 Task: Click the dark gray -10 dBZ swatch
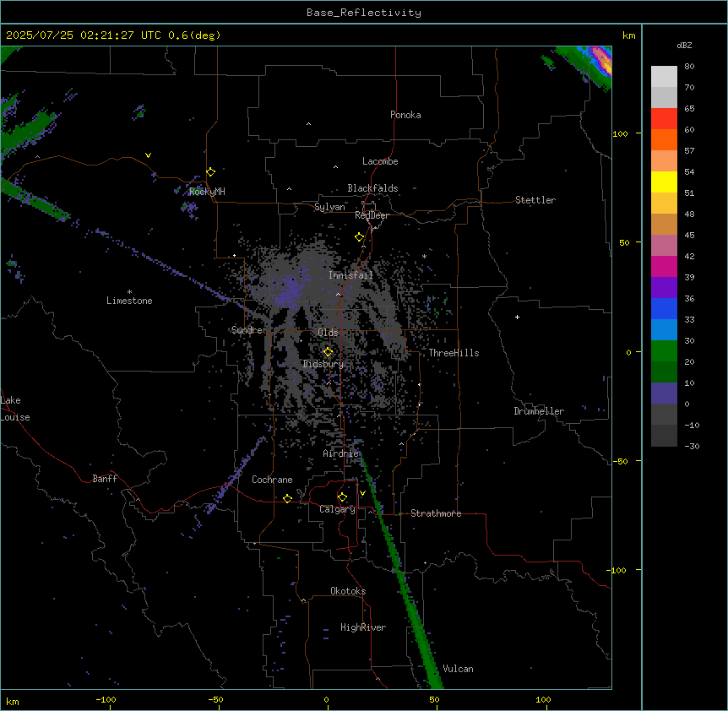click(x=664, y=436)
